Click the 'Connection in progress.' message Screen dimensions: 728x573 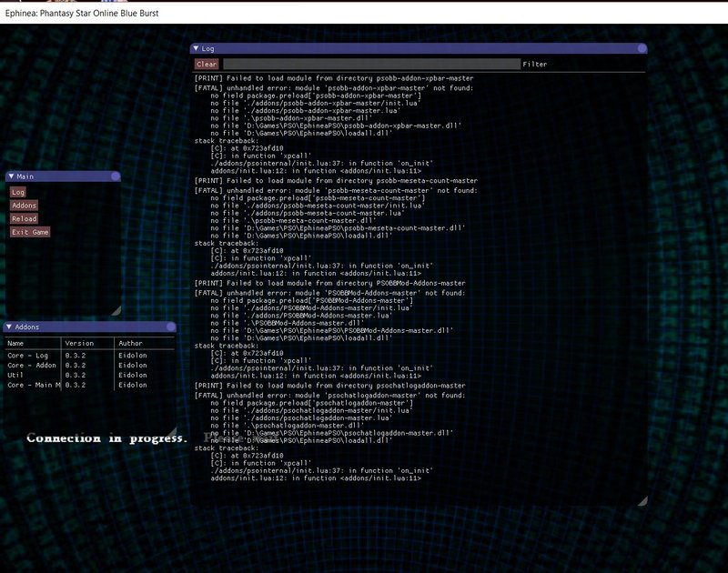point(106,438)
